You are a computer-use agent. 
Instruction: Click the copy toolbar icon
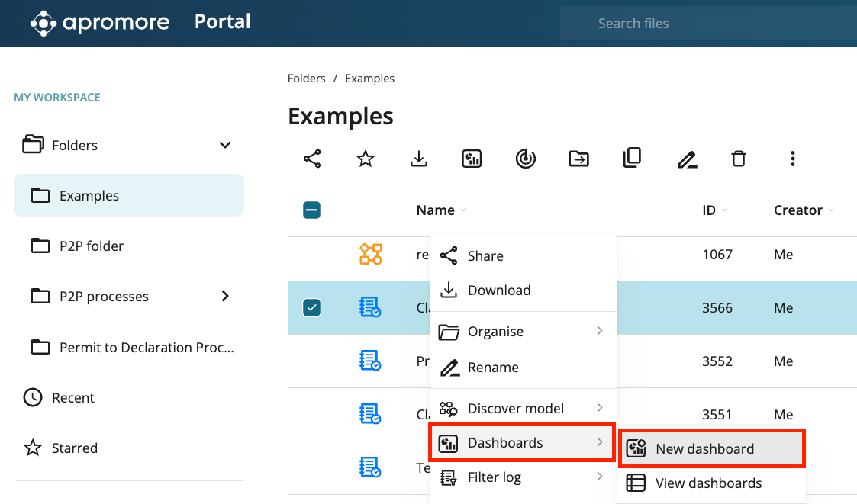click(632, 158)
